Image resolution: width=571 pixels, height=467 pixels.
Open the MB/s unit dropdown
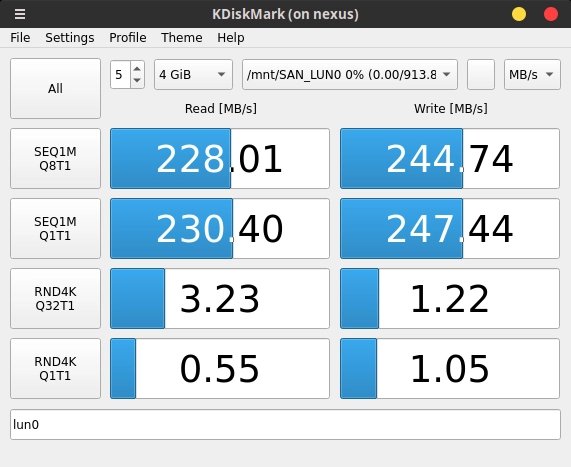click(532, 75)
